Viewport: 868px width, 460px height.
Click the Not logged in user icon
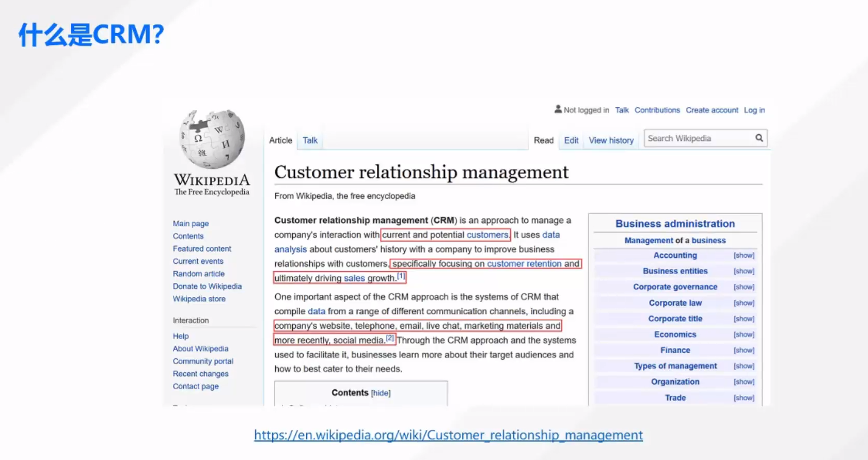(x=558, y=109)
